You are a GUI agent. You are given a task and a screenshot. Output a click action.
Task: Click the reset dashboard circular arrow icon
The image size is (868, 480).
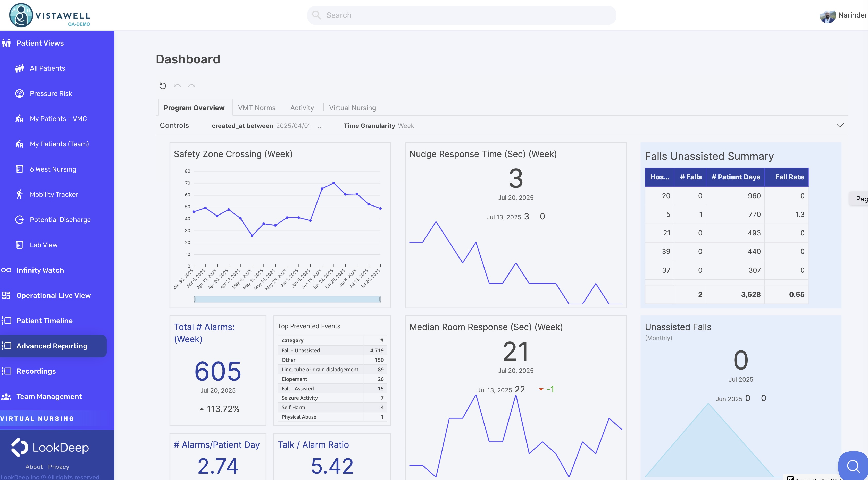[x=163, y=86]
